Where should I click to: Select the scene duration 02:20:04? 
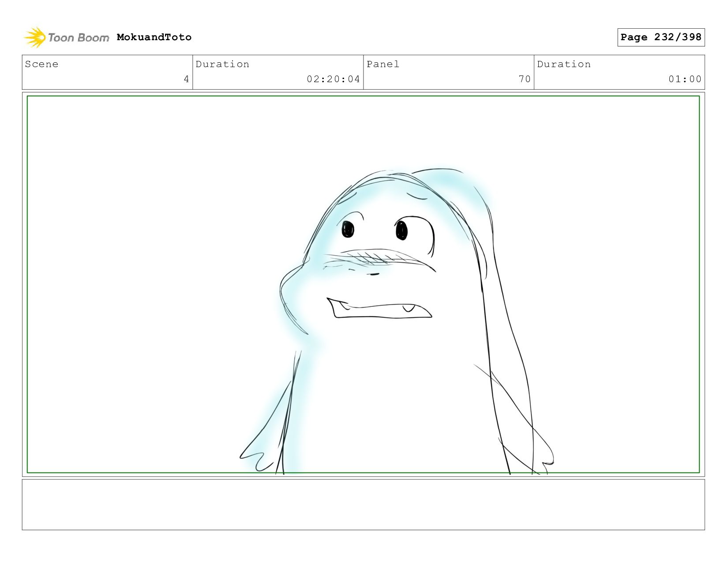pyautogui.click(x=334, y=79)
